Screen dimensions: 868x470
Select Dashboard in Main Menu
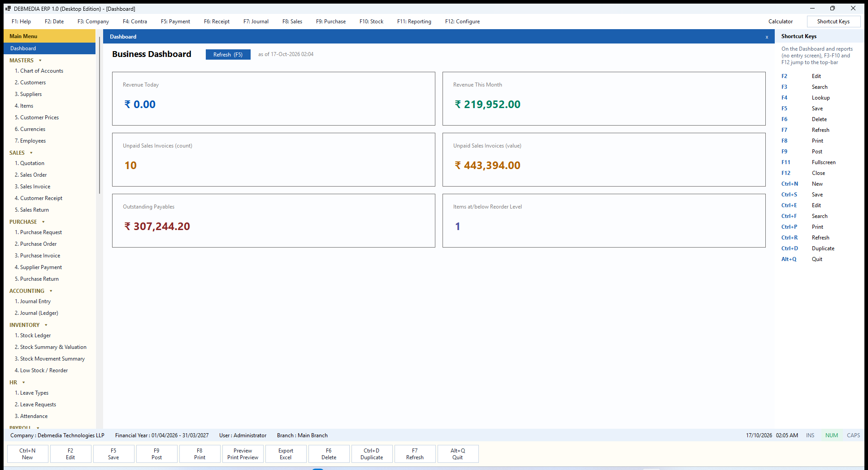49,48
